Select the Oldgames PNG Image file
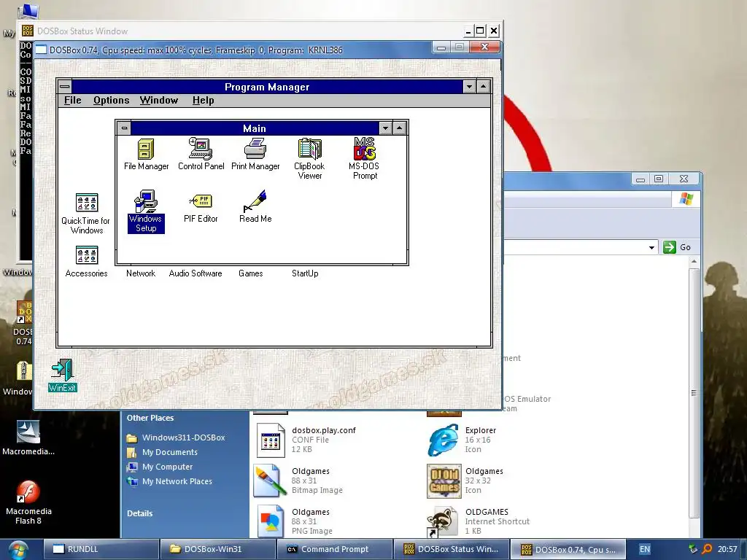 coord(295,521)
